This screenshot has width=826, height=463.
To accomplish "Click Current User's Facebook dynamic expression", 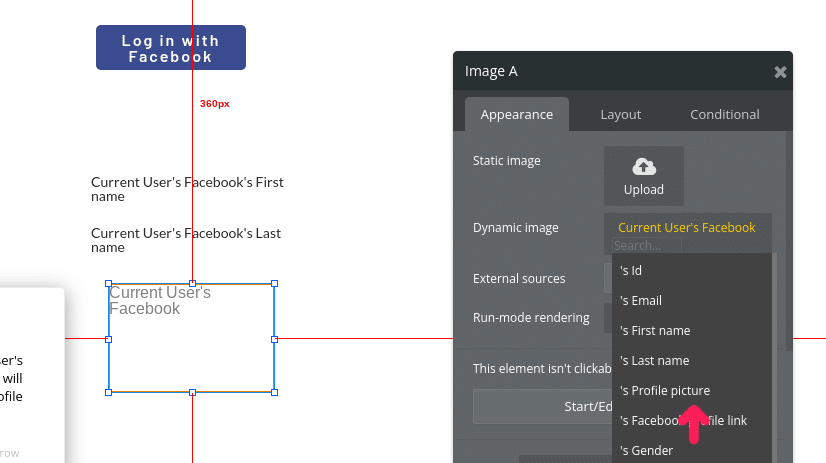I will click(686, 228).
